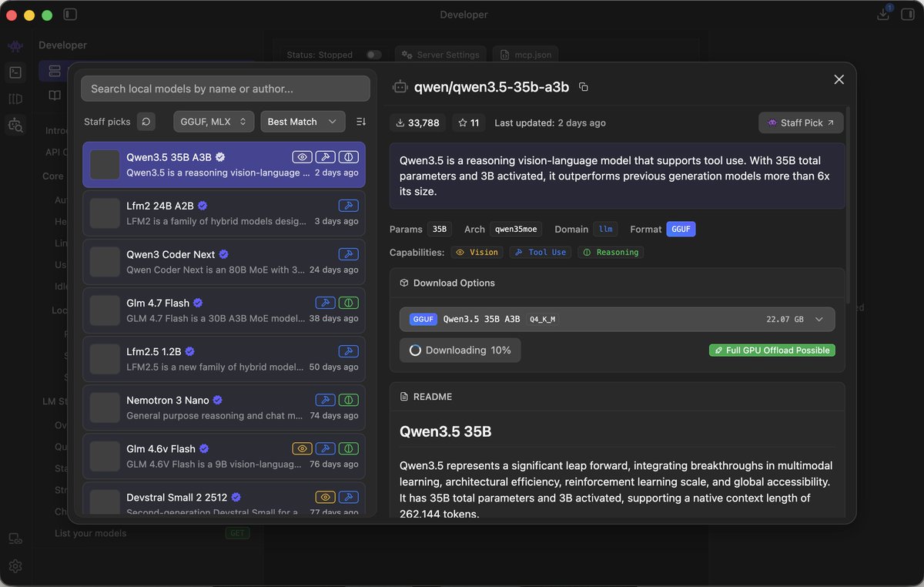Copy the qwen/qwen3.5-35b-a3b model name

point(584,87)
